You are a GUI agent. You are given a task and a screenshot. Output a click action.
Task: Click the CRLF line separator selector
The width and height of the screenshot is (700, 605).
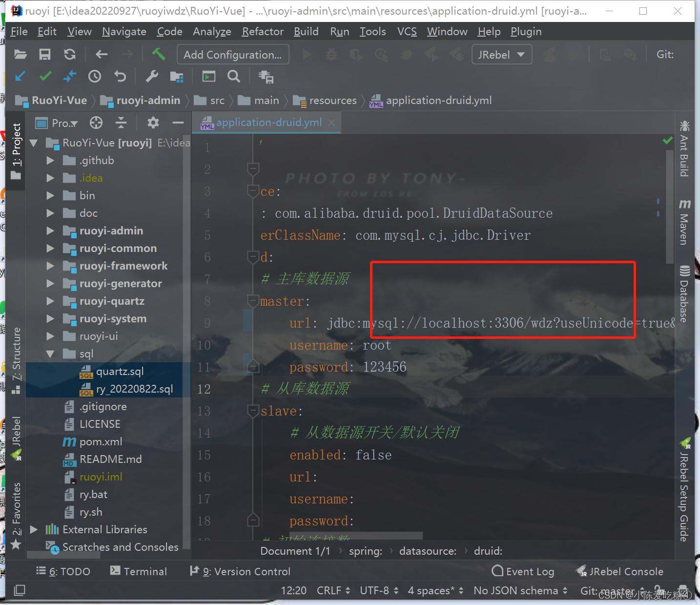click(x=333, y=590)
